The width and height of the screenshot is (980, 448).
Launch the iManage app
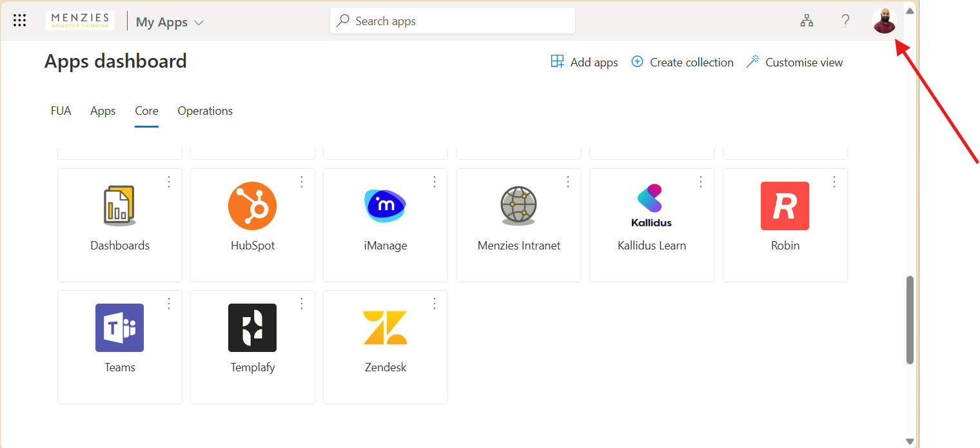click(x=385, y=206)
